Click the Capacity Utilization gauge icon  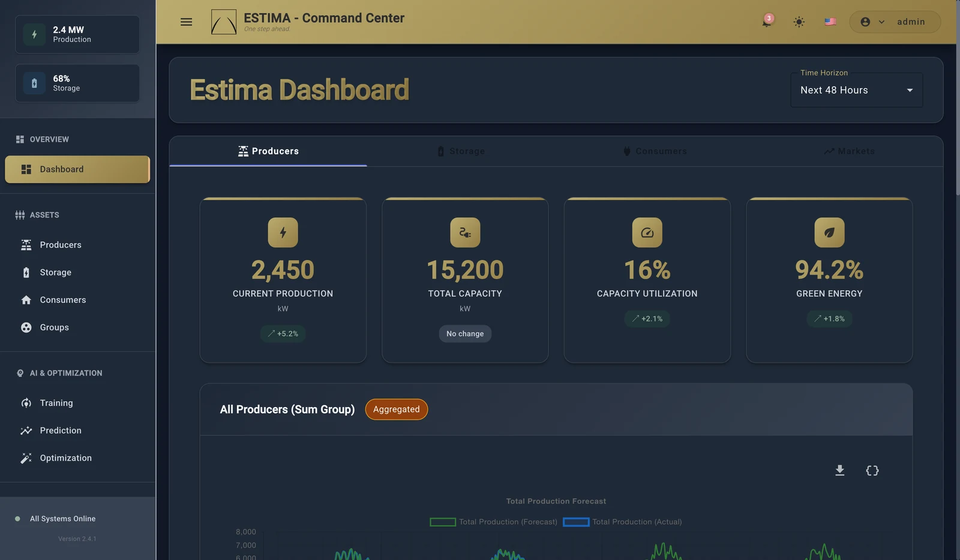tap(647, 233)
